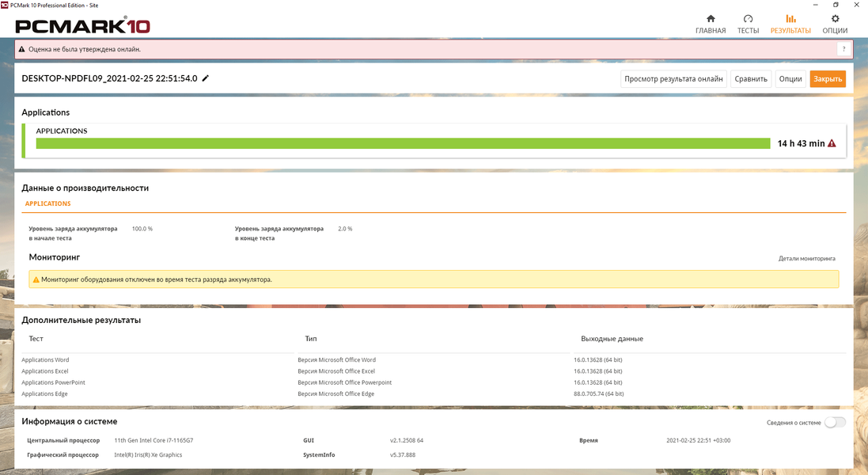Click the red warning triangle by 14 h 43 min

tap(832, 143)
